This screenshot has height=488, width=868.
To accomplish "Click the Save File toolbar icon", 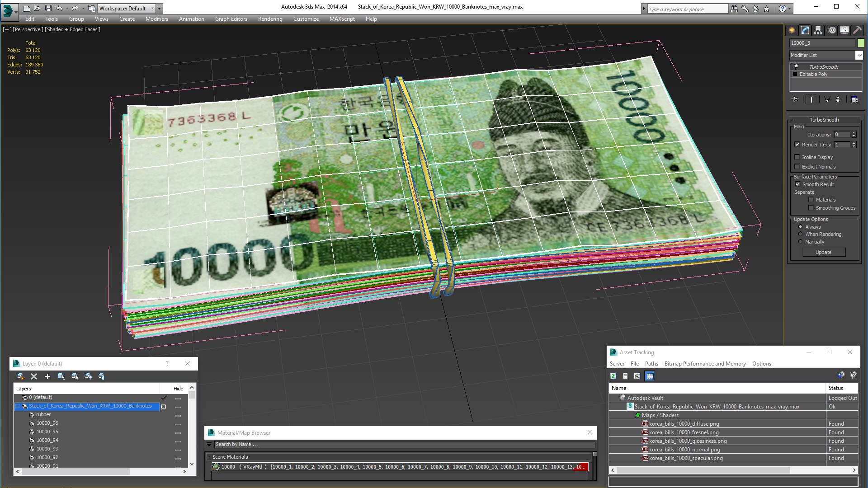I will pyautogui.click(x=48, y=8).
